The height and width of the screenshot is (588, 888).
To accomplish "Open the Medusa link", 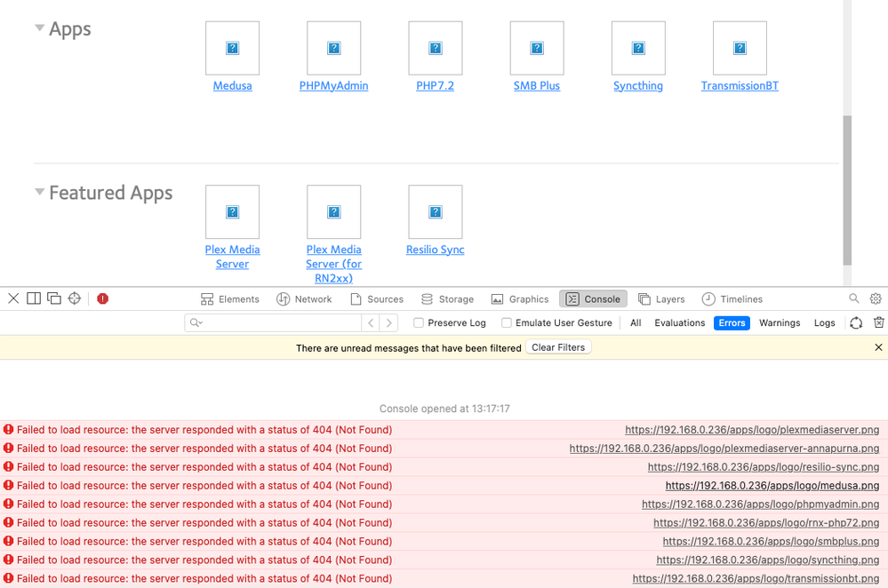I will (x=232, y=86).
